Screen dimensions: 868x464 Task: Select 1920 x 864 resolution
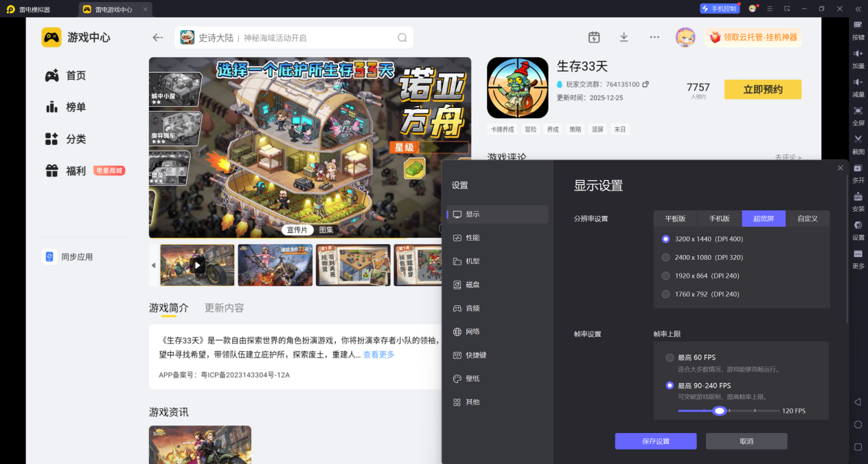point(665,276)
